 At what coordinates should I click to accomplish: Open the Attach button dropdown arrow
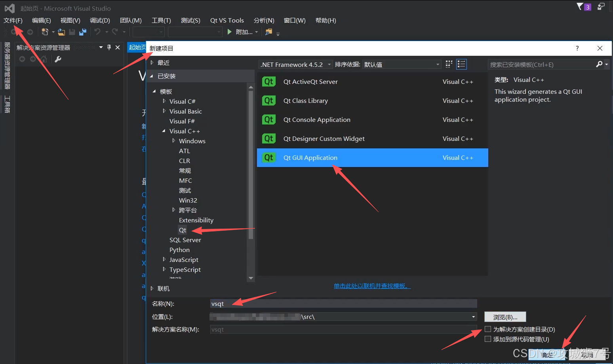257,32
